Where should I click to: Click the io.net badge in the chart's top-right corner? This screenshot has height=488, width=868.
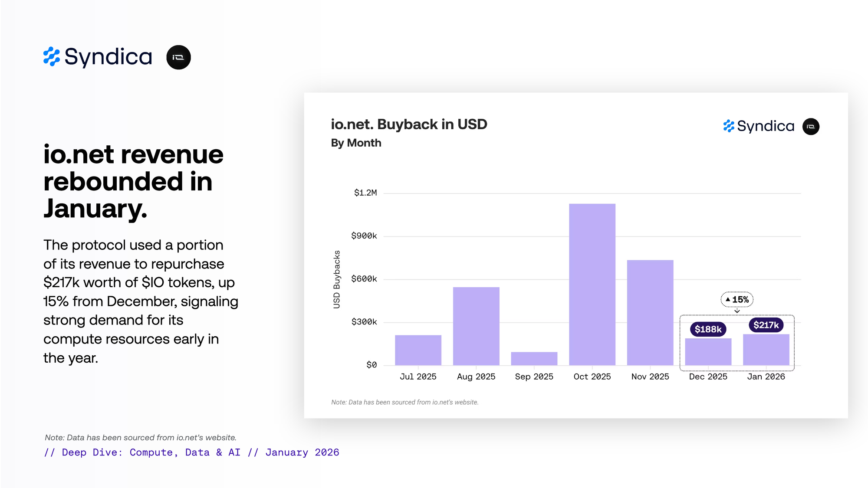coord(810,127)
